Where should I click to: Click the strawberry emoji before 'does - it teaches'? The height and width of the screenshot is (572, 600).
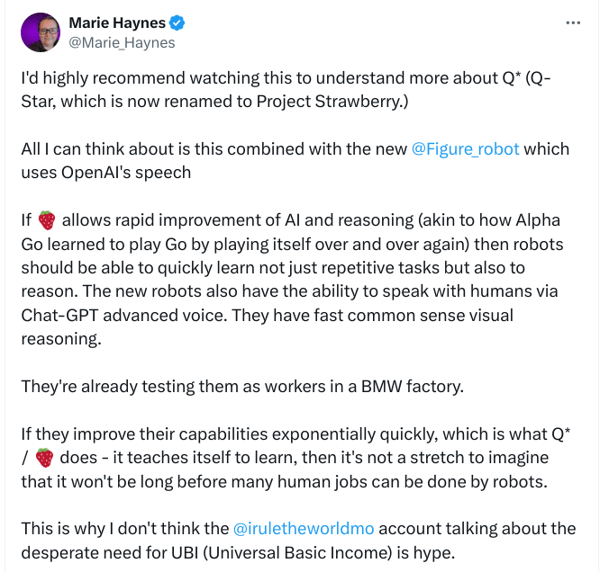click(44, 458)
